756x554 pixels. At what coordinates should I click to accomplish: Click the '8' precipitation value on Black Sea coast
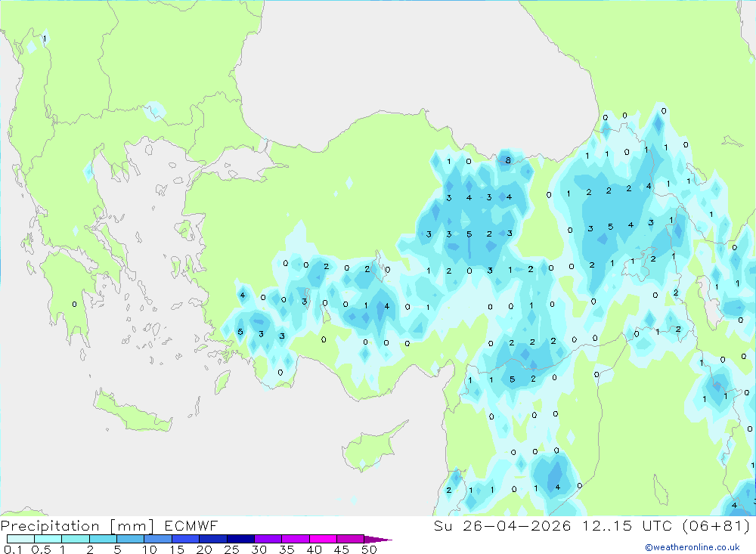pos(508,160)
